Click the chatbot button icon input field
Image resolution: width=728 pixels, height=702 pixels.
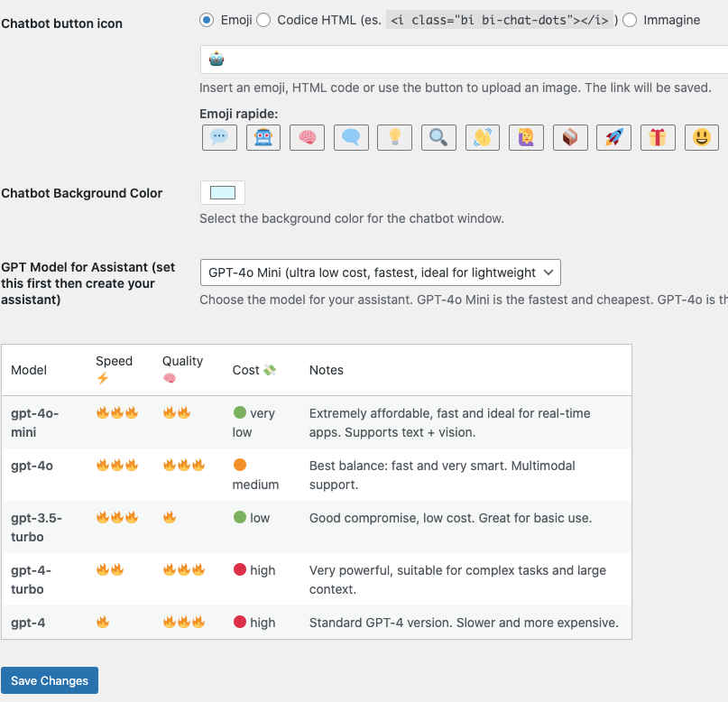[464, 60]
